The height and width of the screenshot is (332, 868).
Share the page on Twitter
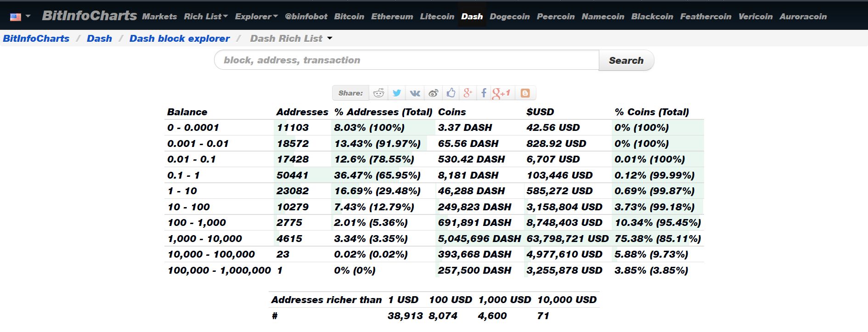[397, 93]
